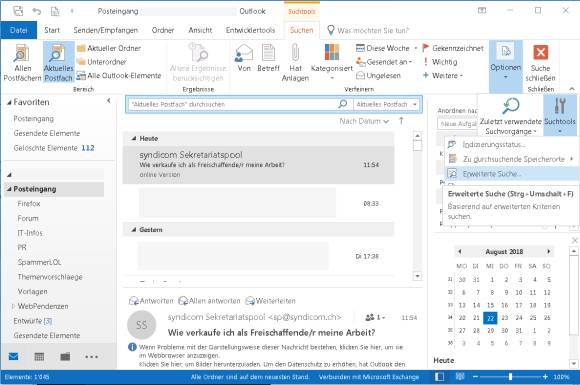
Task: Collapse the Posteingang folder tree
Action: point(9,189)
